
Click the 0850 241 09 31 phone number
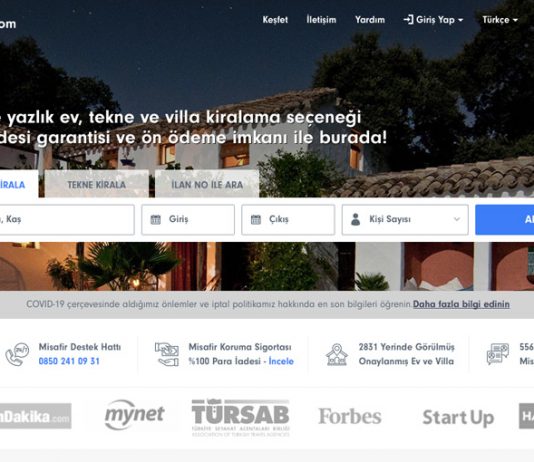(69, 361)
